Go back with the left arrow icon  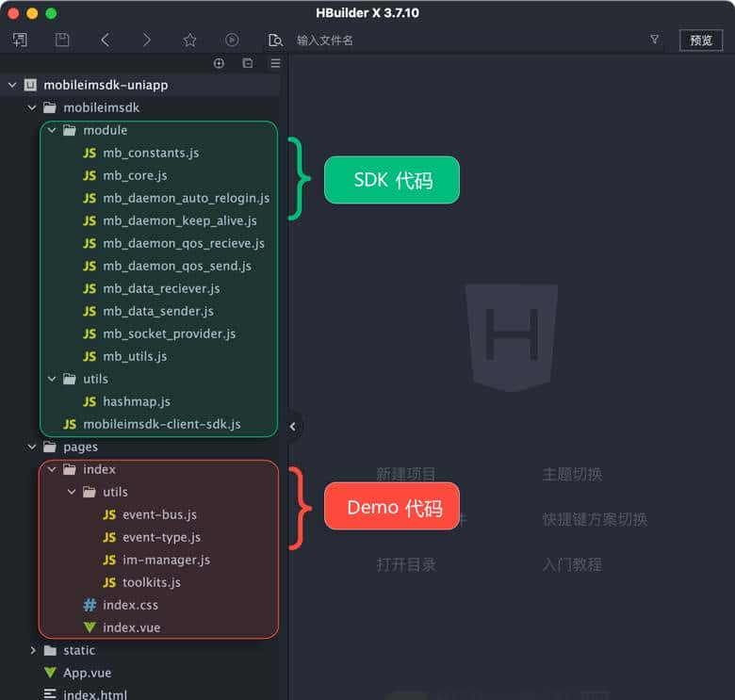tap(106, 40)
